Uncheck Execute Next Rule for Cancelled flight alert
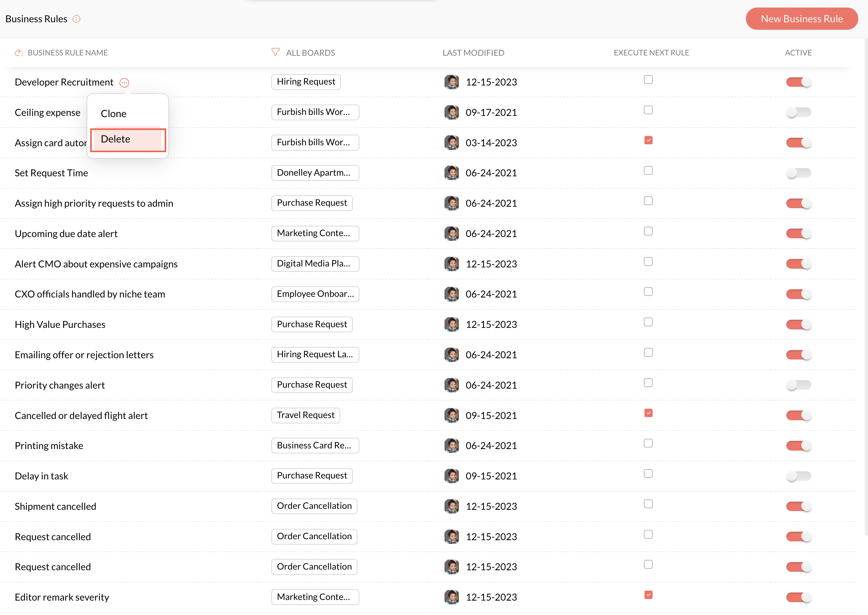The image size is (868, 615). [648, 413]
